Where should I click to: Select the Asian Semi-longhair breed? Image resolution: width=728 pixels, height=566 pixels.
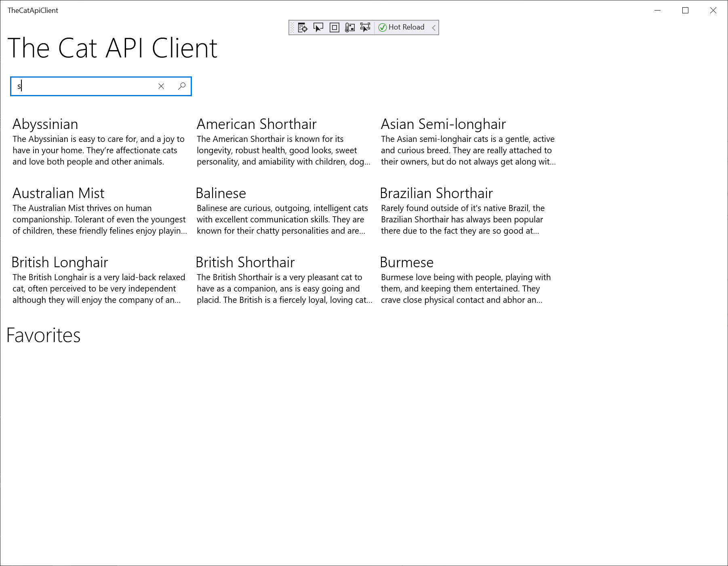(443, 124)
